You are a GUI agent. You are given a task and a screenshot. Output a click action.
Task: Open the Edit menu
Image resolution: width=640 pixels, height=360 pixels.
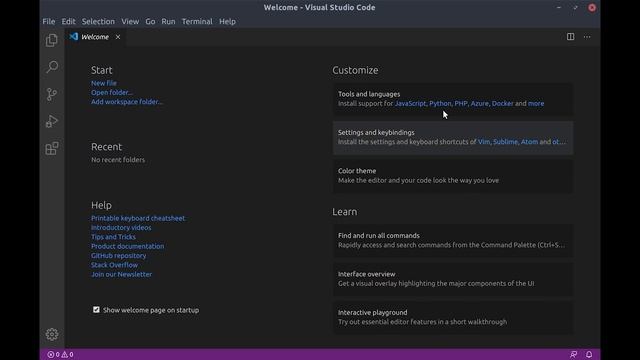click(x=68, y=21)
